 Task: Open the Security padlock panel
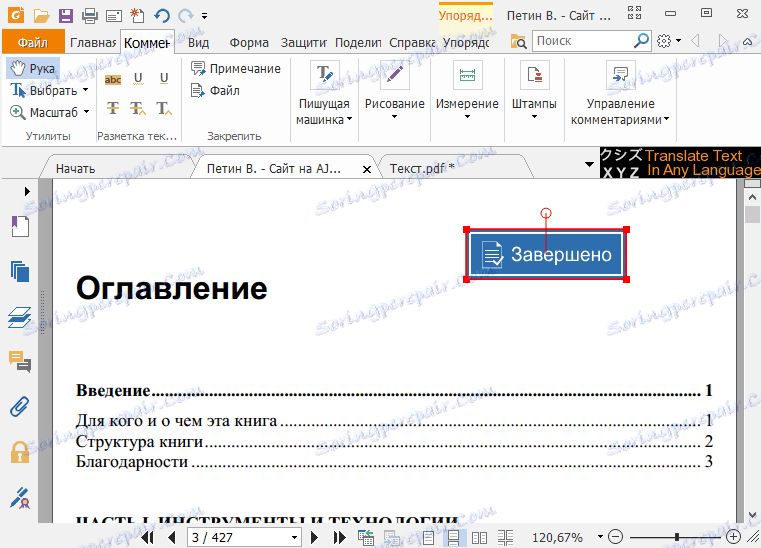pos(20,452)
